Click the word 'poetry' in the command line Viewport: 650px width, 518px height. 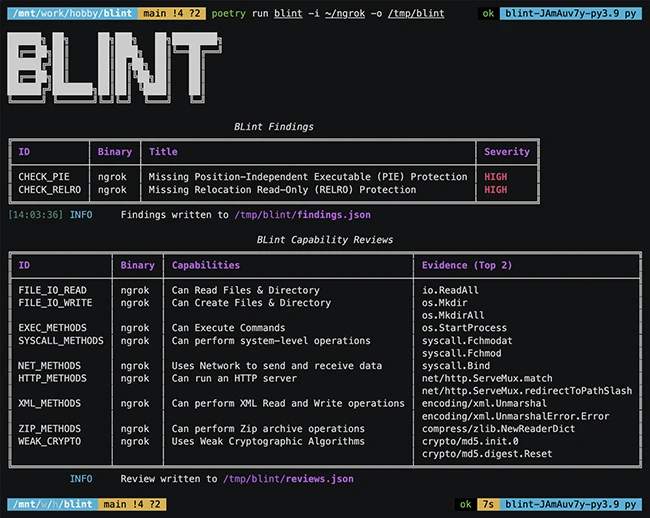(228, 14)
